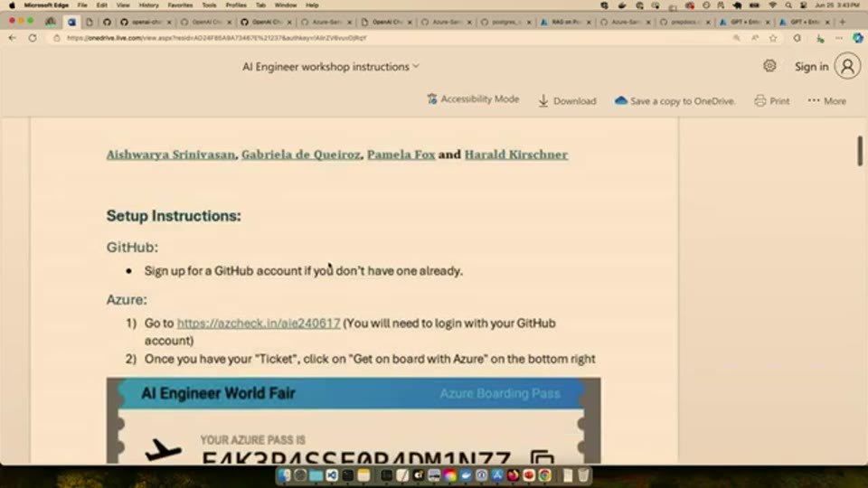Copy the Azure pass code icon
868x488 pixels.
(x=542, y=457)
